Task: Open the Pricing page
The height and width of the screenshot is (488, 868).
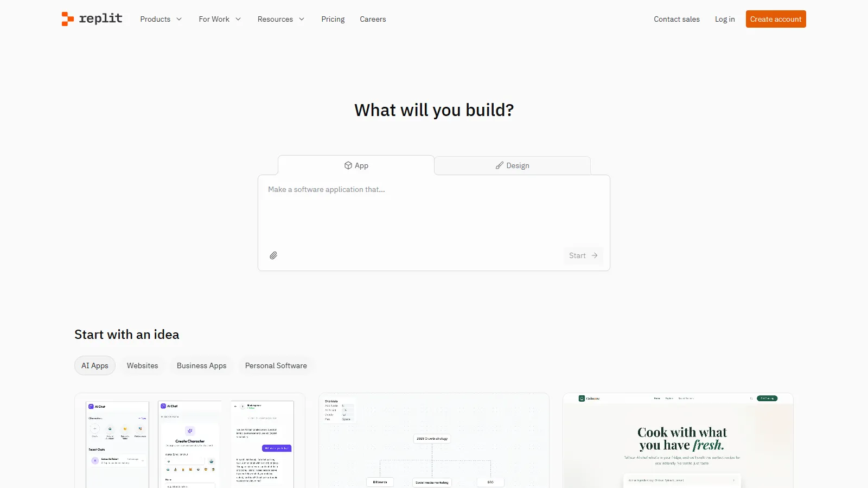Action: coord(333,19)
